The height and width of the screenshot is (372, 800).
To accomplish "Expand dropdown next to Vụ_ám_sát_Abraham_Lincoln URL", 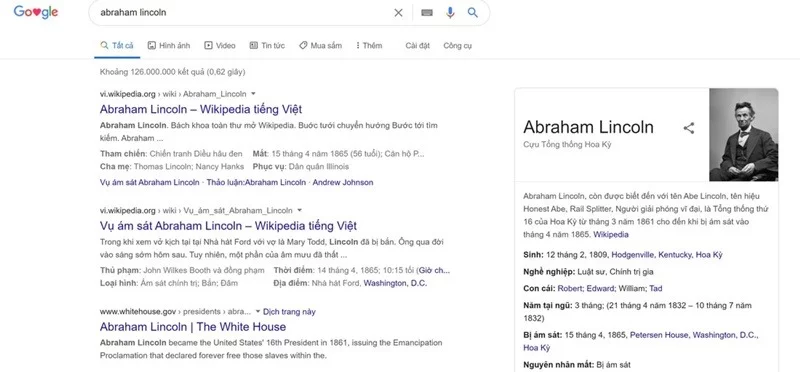I will (300, 210).
